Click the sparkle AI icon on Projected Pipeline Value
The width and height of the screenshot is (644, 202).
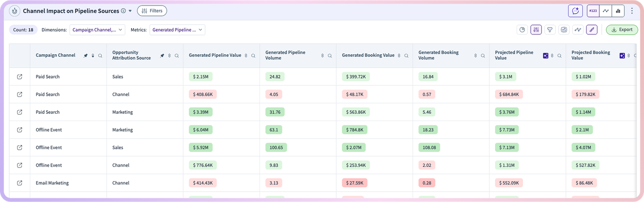click(x=545, y=56)
